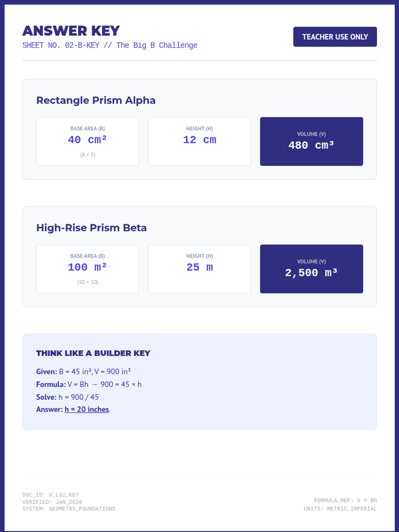Viewport: 399px width, 532px height.
Task: Click the Rectangle Prism Alpha title
Action: click(96, 100)
